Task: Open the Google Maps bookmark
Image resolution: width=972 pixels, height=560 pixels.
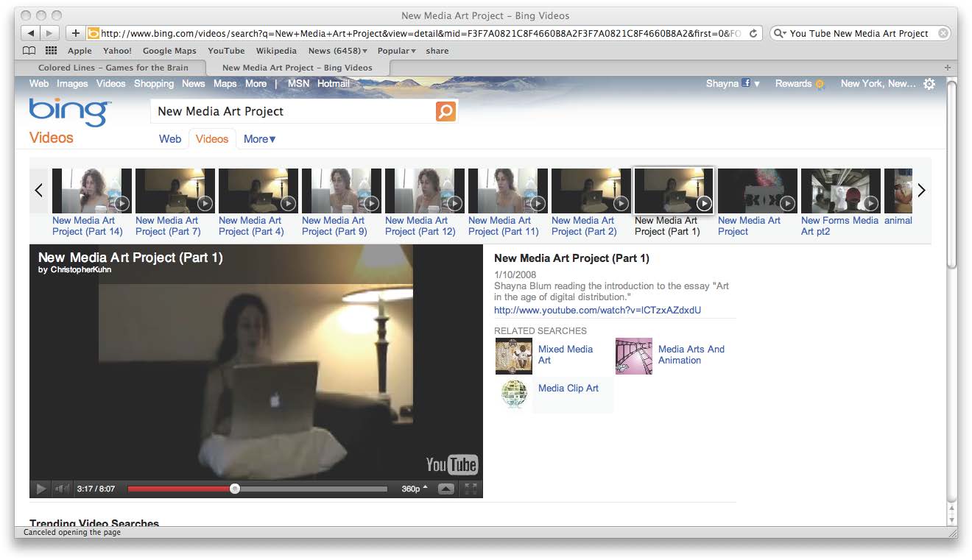Action: (x=169, y=51)
